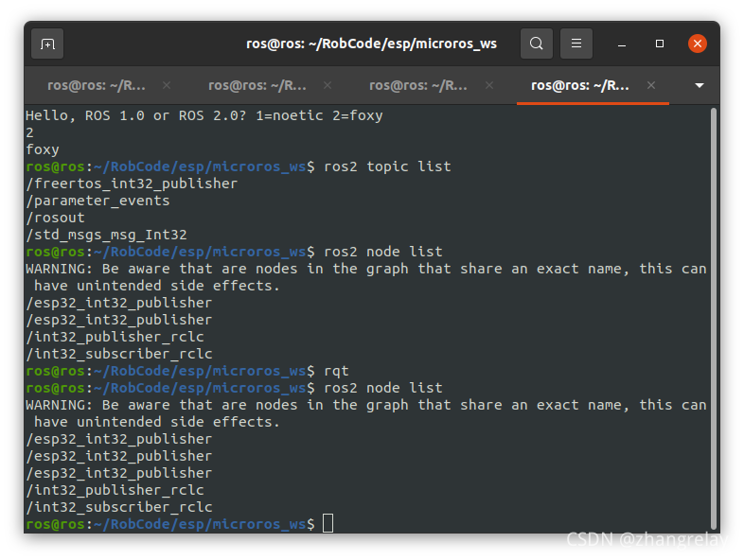The image size is (744, 560).
Task: Close the terminal window
Action: (x=698, y=44)
